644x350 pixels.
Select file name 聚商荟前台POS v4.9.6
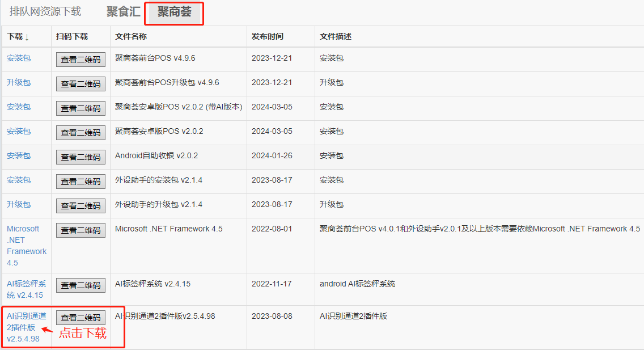155,58
